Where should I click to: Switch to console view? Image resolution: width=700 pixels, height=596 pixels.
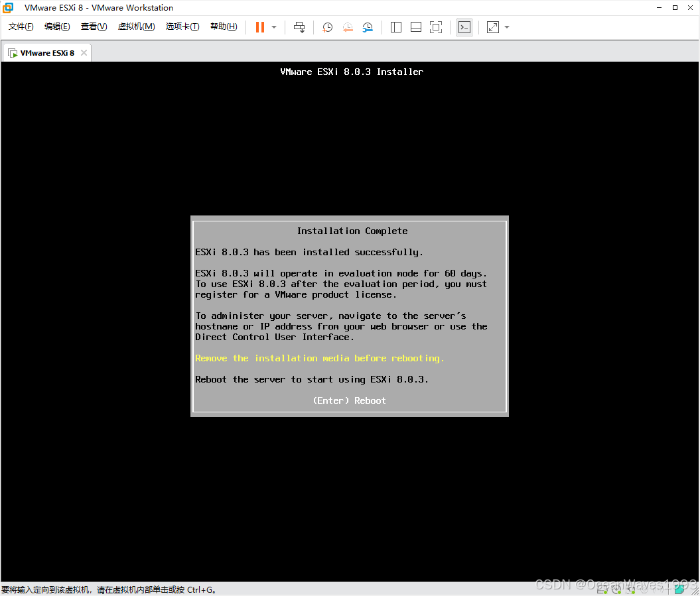tap(464, 27)
